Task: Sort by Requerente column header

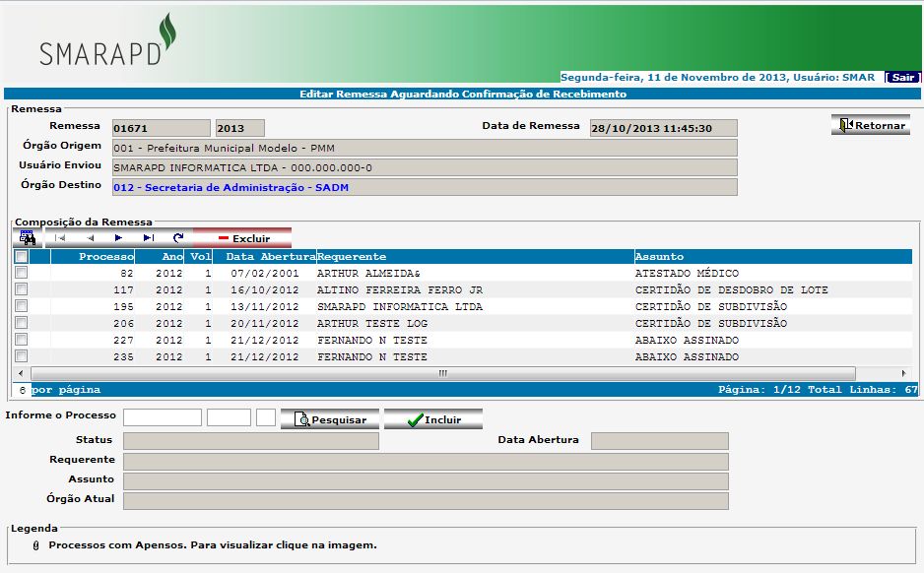Action: tap(475, 256)
